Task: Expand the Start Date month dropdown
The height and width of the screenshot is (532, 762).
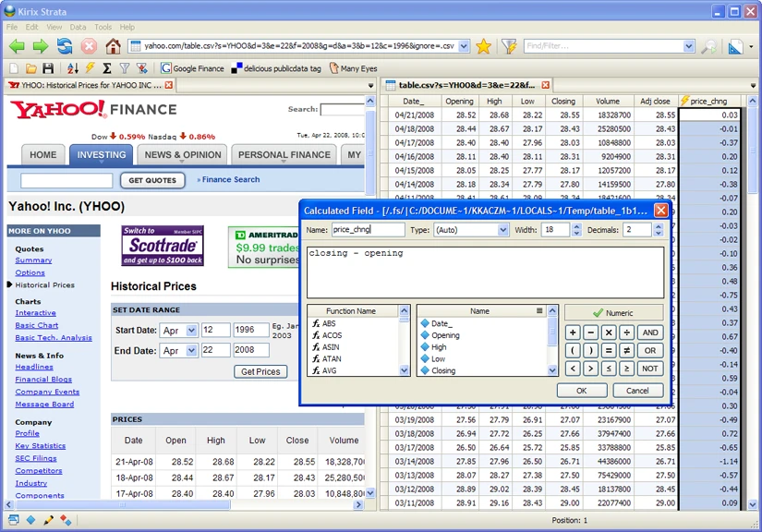Action: click(x=191, y=331)
